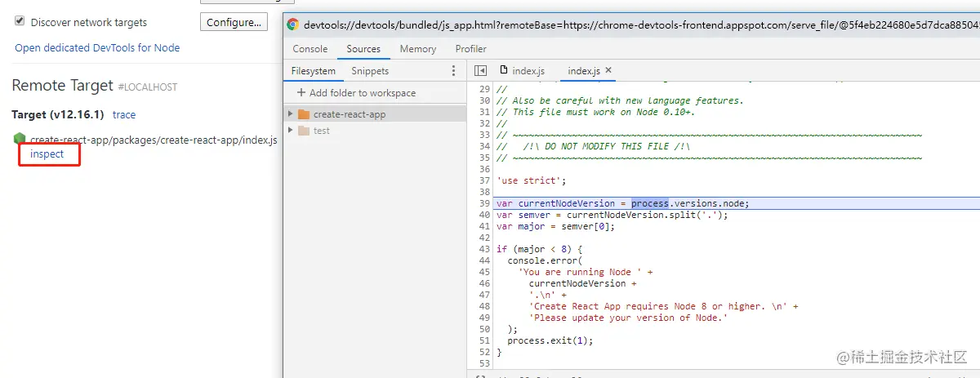Click the Chrome icon in DevTools title bar
Image resolution: width=980 pixels, height=378 pixels.
[293, 24]
